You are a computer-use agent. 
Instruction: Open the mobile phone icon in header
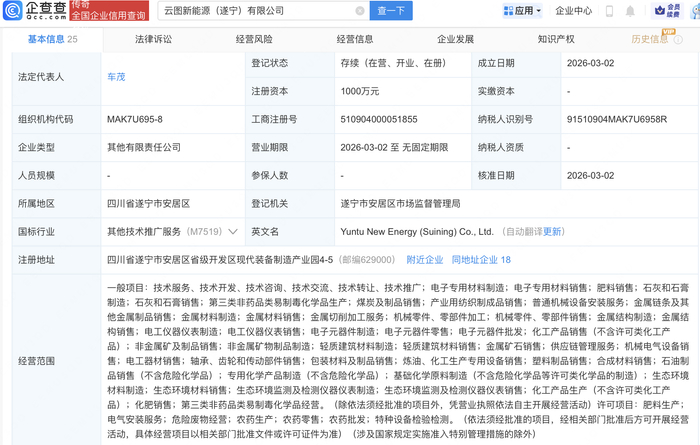(x=609, y=11)
